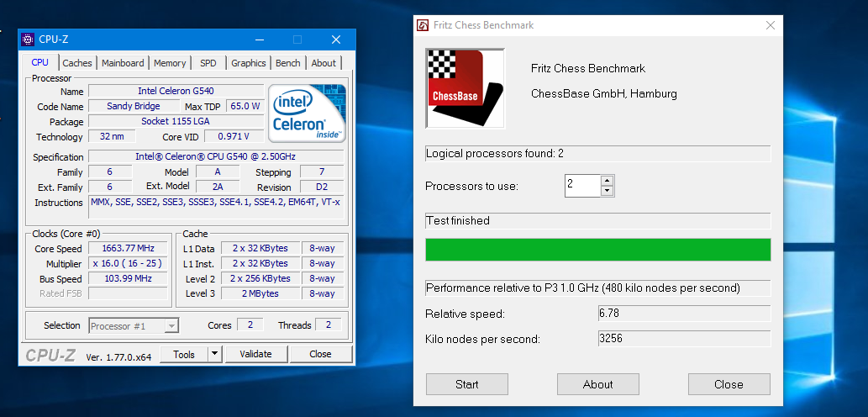Click the Level 2 cache size 2 x 256 KBytes
Image resolution: width=868 pixels, height=417 pixels.
(x=260, y=278)
